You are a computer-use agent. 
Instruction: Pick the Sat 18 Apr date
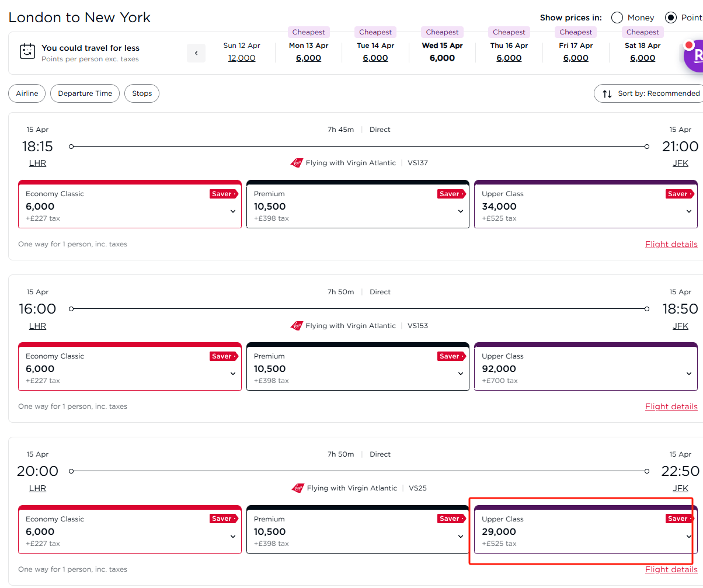coord(643,52)
